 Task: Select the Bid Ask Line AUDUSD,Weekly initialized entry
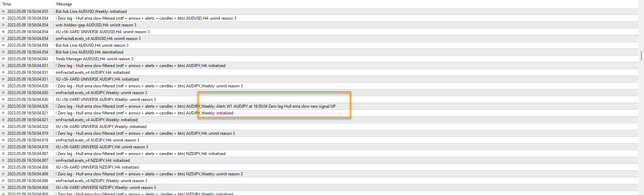[91, 12]
